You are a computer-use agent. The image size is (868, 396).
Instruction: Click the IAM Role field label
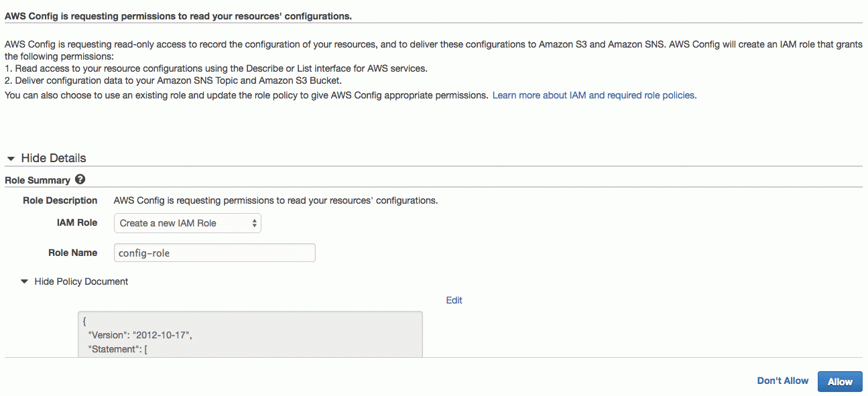point(77,222)
